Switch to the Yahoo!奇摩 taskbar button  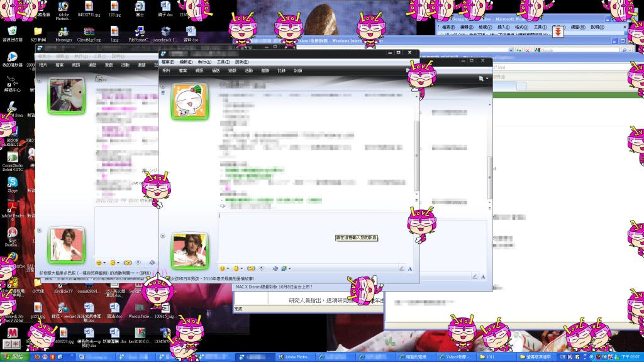pos(454,357)
